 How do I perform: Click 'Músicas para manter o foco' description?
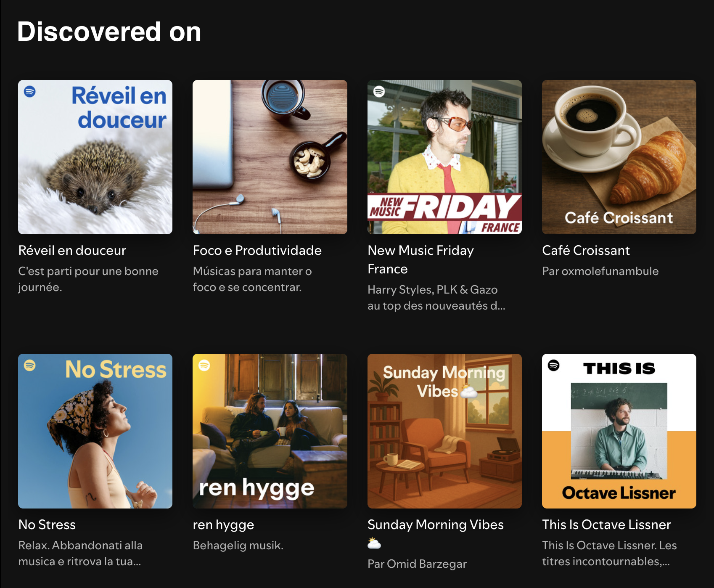252,279
